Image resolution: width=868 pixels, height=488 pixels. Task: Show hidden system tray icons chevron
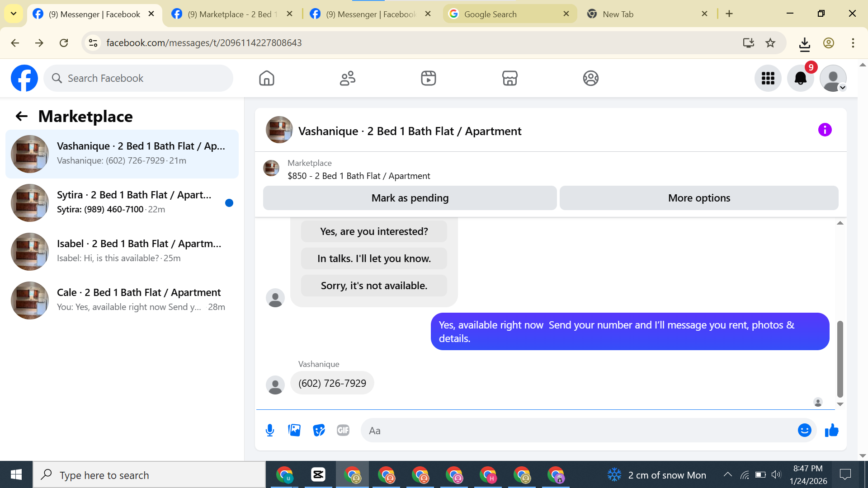pos(727,474)
